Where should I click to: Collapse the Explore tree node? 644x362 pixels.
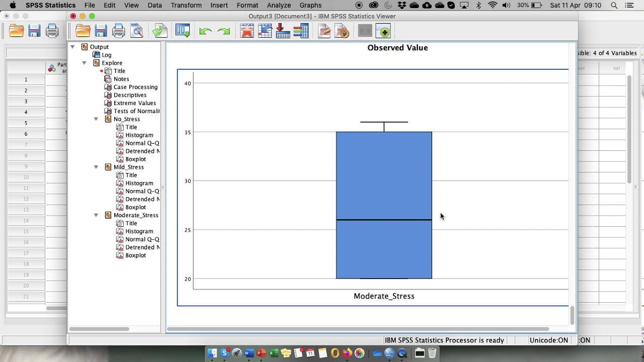(x=84, y=63)
